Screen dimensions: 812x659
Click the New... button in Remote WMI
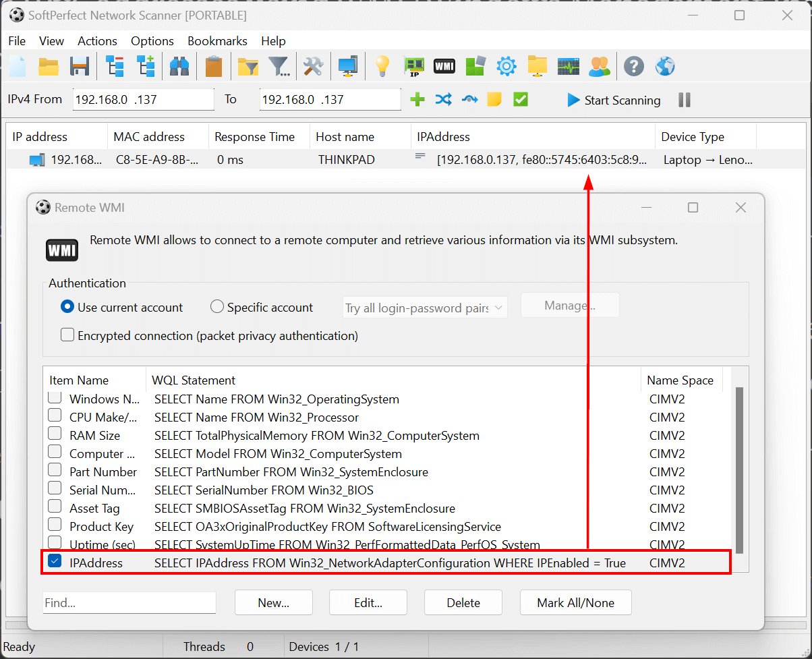[274, 602]
